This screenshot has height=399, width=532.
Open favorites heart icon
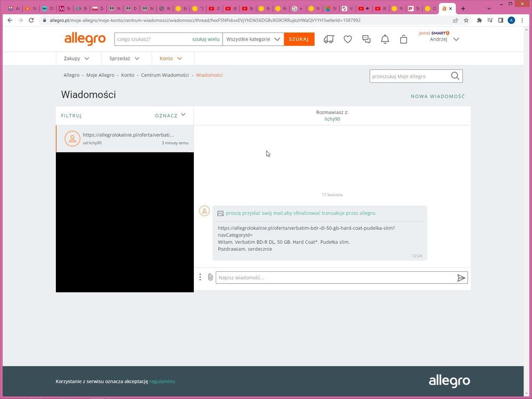pyautogui.click(x=348, y=39)
